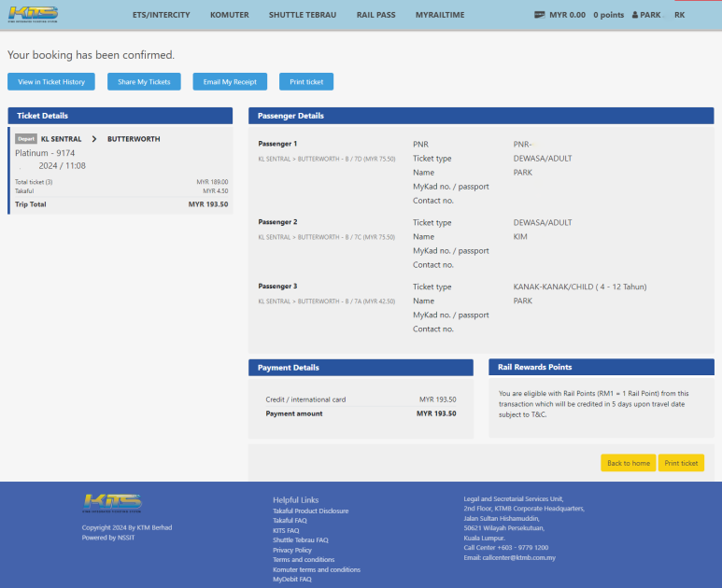Click the 2024 / 11:08 departure time text
Image resolution: width=722 pixels, height=588 pixels.
tap(63, 165)
